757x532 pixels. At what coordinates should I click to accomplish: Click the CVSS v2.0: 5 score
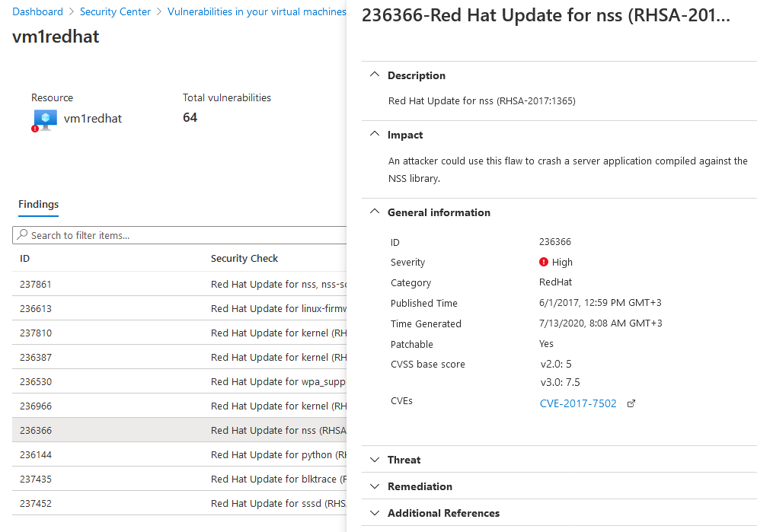[556, 364]
